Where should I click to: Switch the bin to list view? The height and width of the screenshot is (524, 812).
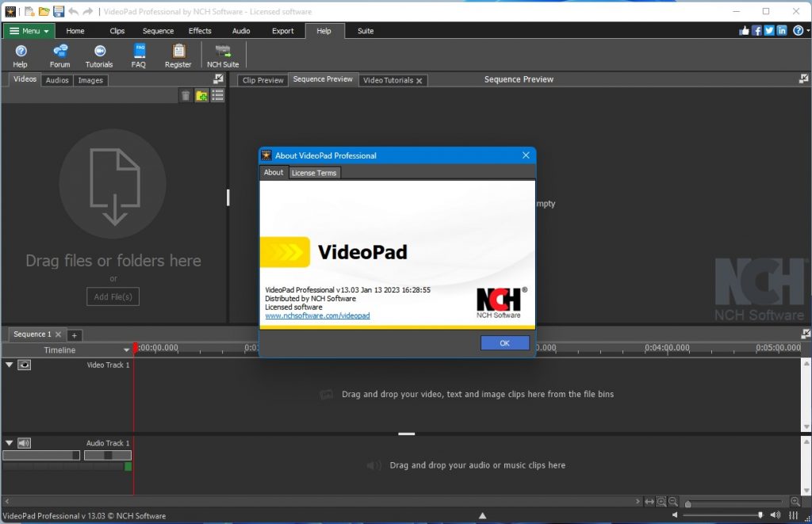click(x=217, y=95)
